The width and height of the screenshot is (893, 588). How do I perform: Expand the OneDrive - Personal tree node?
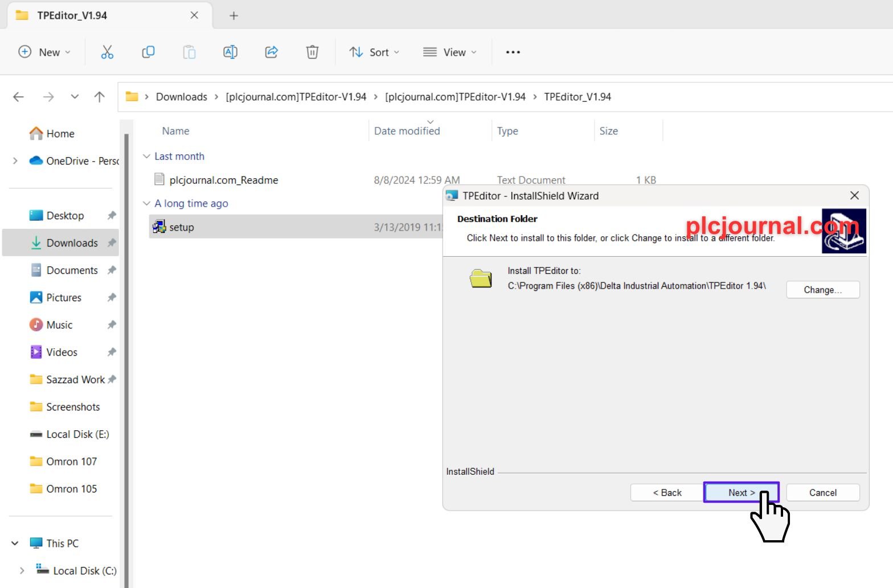(15, 161)
